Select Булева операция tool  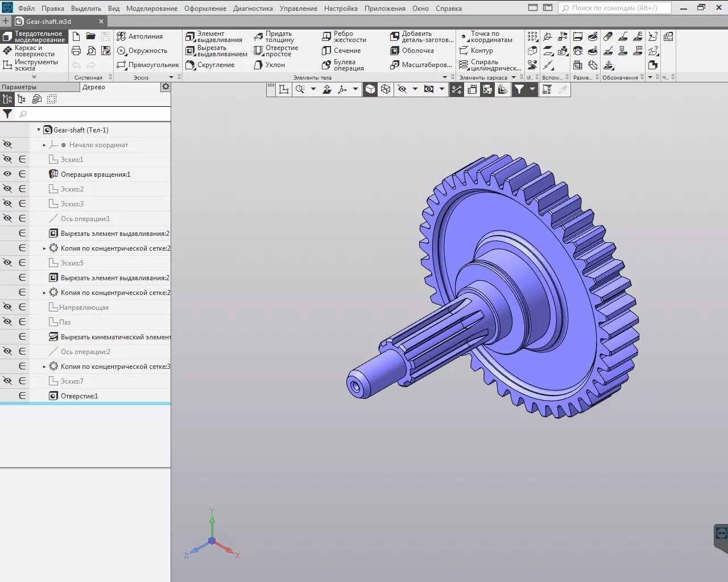[x=343, y=65]
